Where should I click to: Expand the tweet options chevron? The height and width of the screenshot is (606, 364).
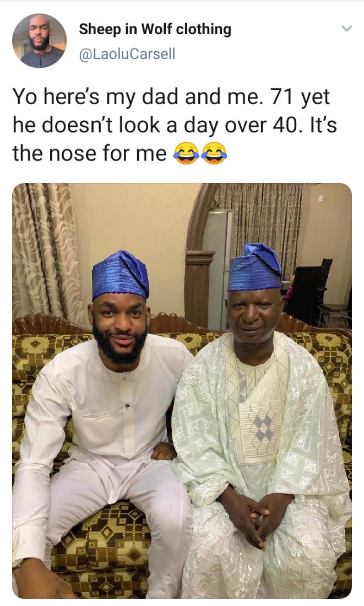(x=346, y=29)
